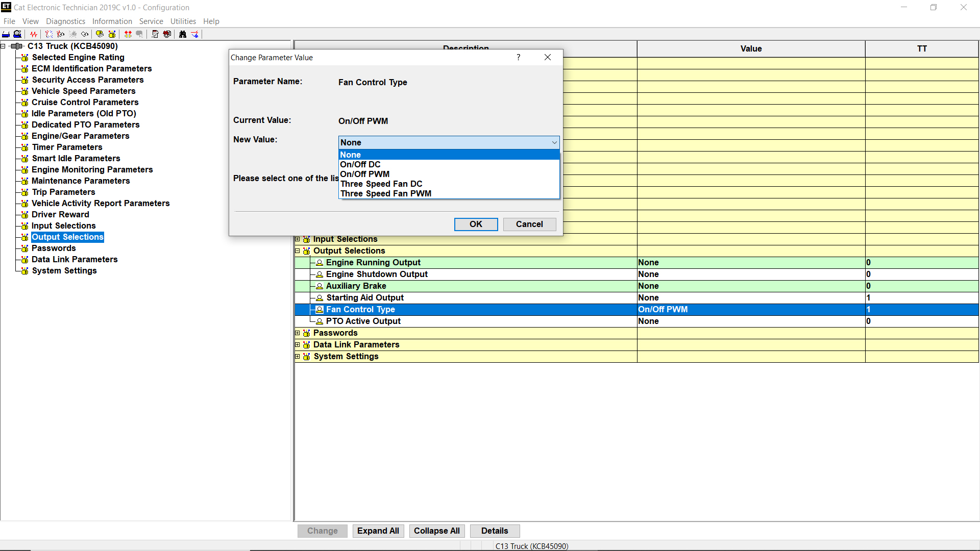Image resolution: width=980 pixels, height=551 pixels.
Task: Click the printer icon in toolbar
Action: [6, 34]
